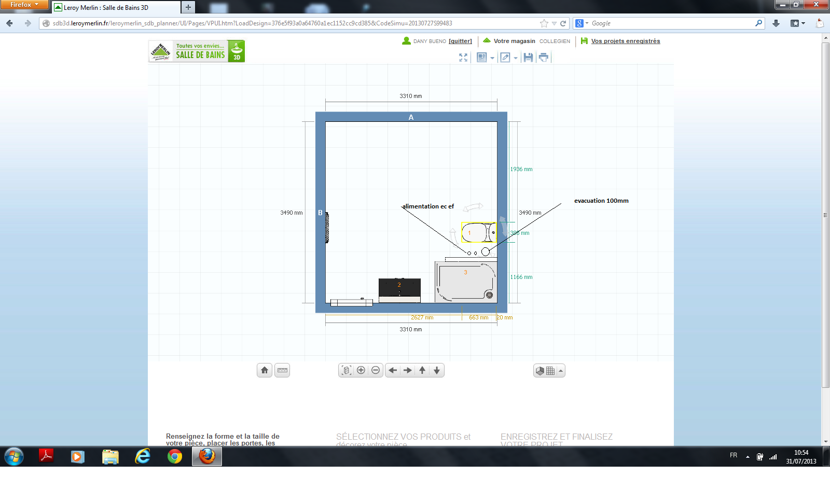Save the bathroom project with the floppy icon
Image resolution: width=830 pixels, height=504 pixels.
pos(528,58)
